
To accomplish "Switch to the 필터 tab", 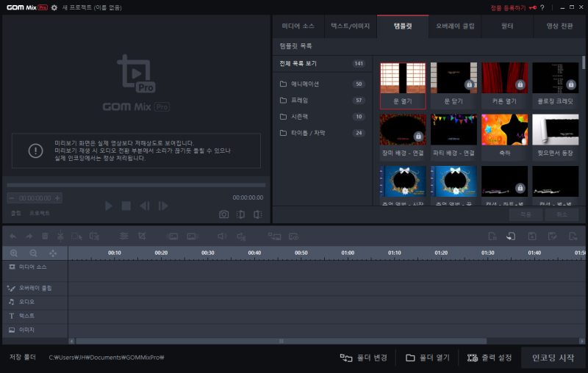I will pos(507,26).
